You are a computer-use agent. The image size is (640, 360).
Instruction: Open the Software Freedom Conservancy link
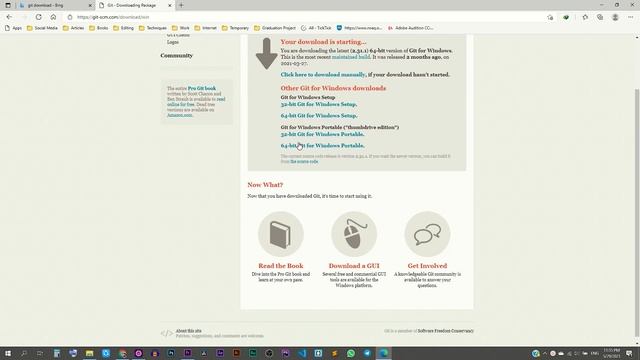point(445,331)
